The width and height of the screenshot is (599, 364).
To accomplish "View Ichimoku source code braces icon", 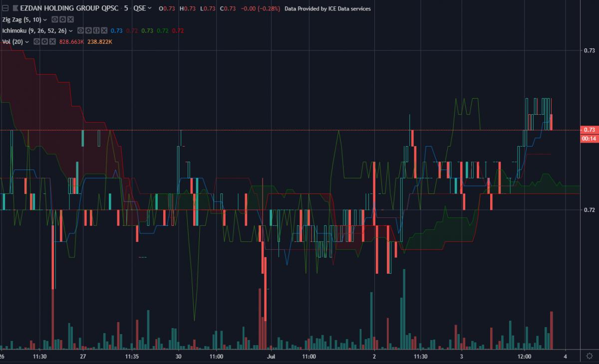I will tap(96, 30).
